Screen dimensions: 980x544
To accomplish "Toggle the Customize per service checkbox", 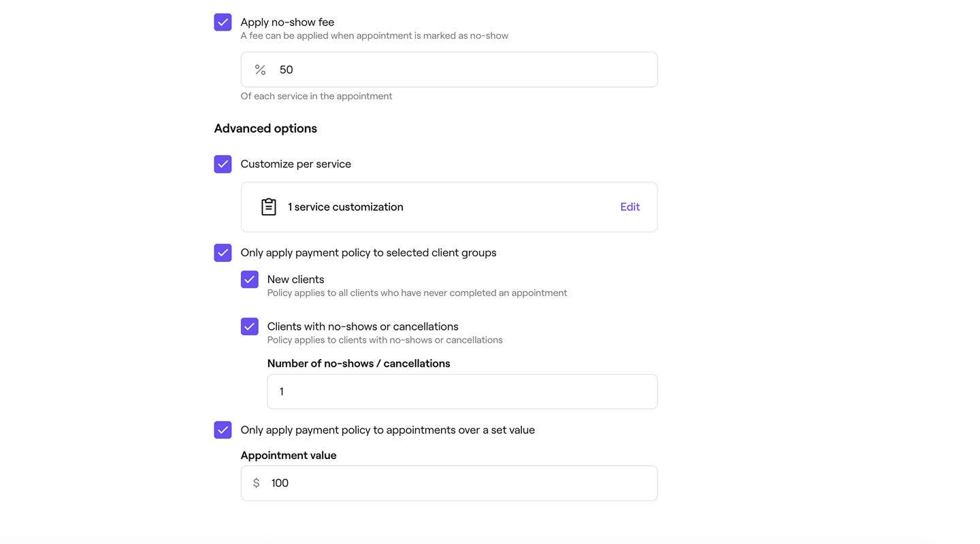I will point(223,165).
